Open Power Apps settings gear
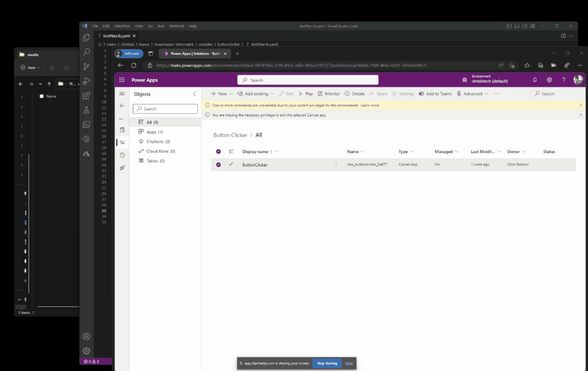 point(549,80)
